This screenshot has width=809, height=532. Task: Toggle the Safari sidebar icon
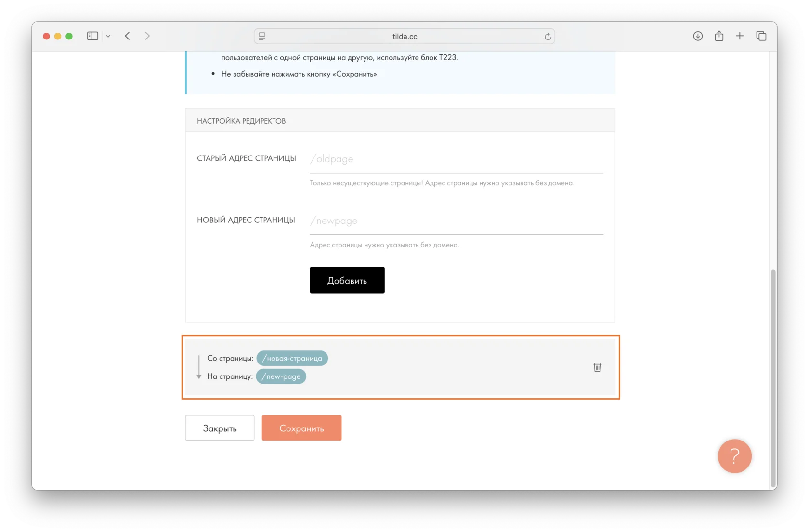(92, 36)
